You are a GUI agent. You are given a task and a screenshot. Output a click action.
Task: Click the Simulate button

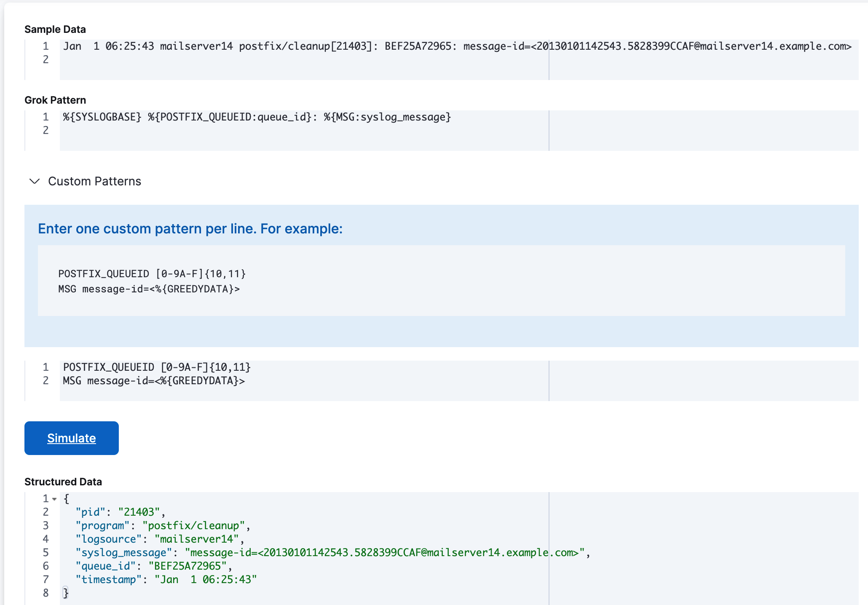pos(71,438)
